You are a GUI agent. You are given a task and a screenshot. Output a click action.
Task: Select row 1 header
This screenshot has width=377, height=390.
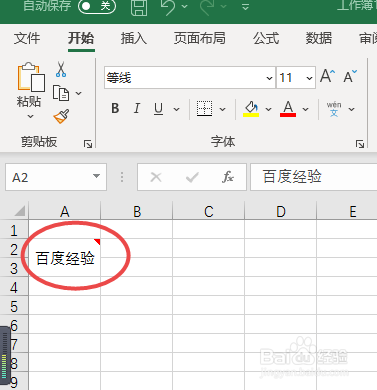[x=14, y=230]
